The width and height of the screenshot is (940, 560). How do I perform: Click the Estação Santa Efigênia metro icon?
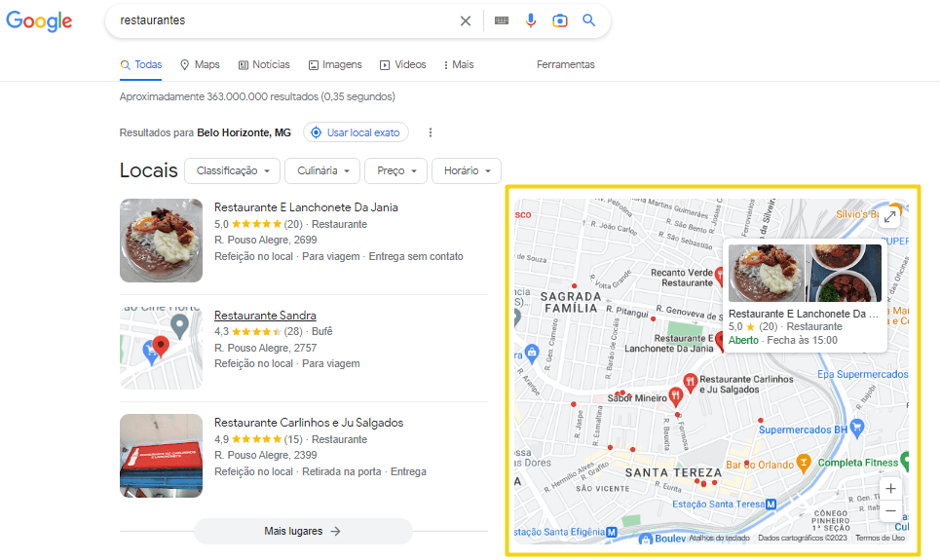tap(612, 532)
